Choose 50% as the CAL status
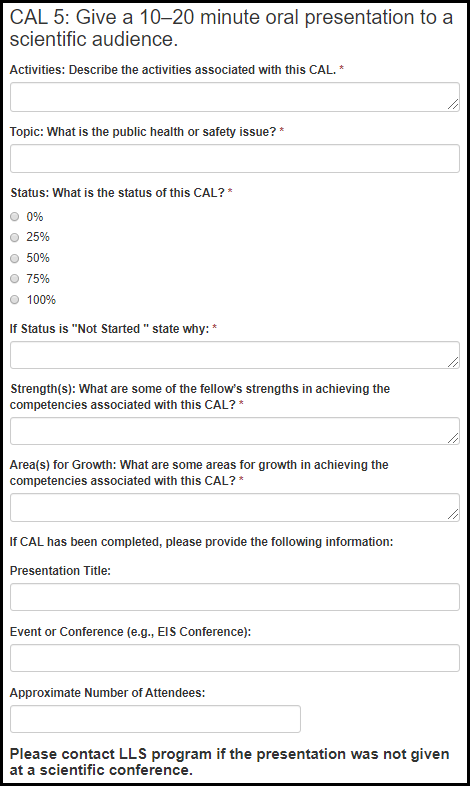The image size is (470, 786). pos(15,258)
